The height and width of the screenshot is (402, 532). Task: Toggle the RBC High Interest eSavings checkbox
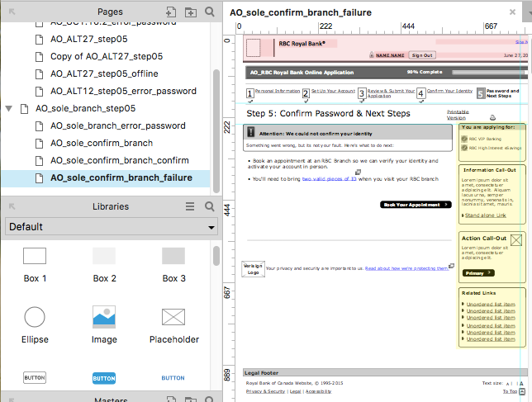[464, 148]
